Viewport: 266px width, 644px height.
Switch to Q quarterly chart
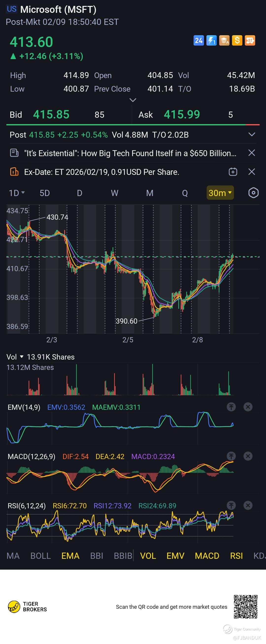coord(185,193)
